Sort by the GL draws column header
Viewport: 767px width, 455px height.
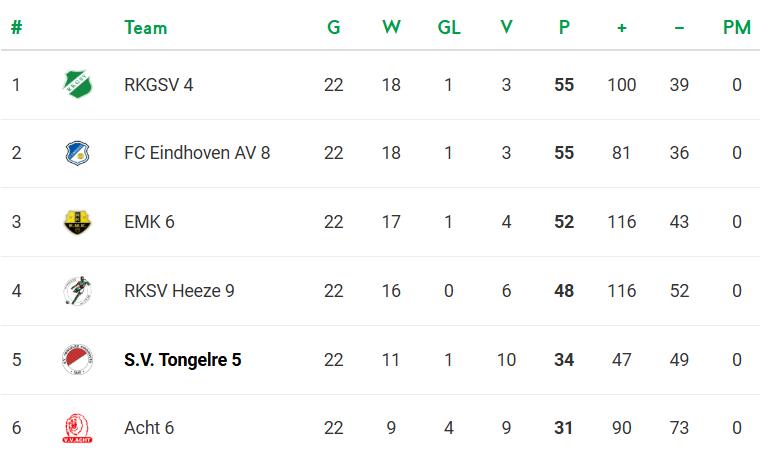click(449, 28)
